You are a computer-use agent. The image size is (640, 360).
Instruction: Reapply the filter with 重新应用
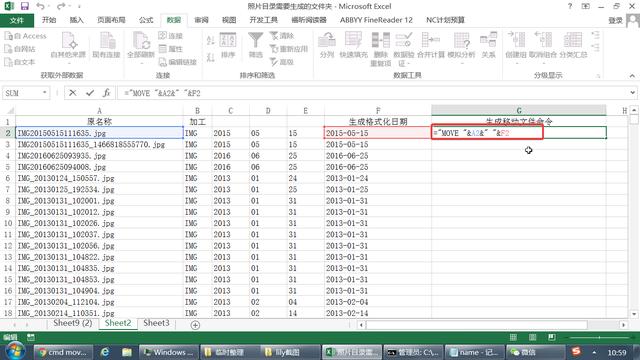[289, 49]
